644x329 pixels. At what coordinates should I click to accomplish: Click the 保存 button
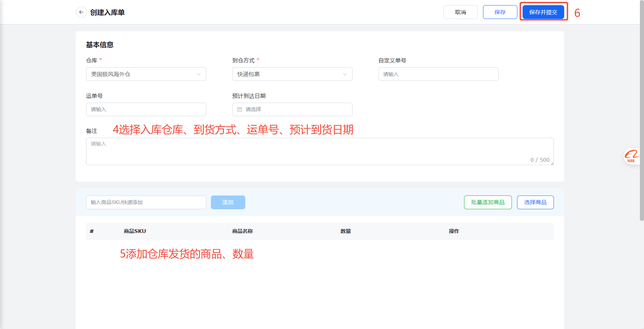(500, 12)
